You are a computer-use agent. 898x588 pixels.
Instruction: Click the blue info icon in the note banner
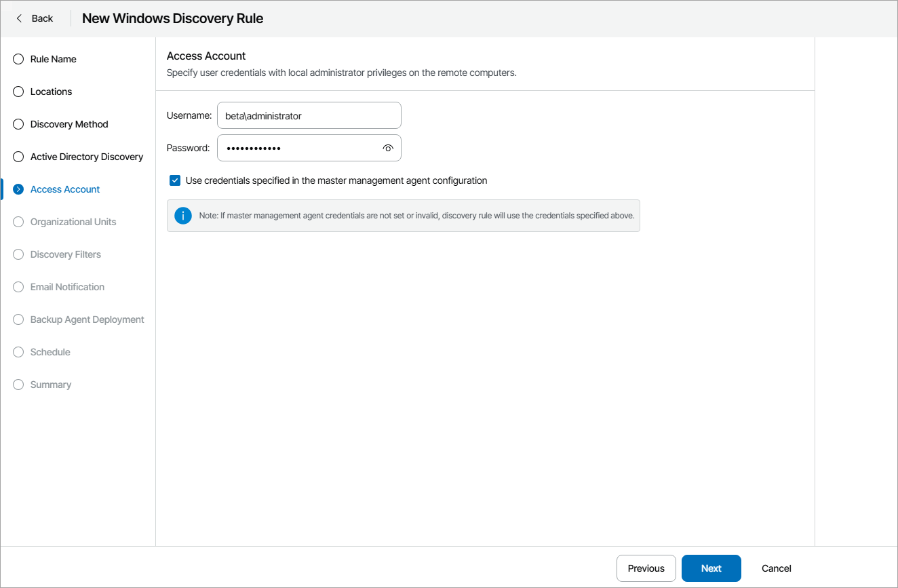(182, 215)
